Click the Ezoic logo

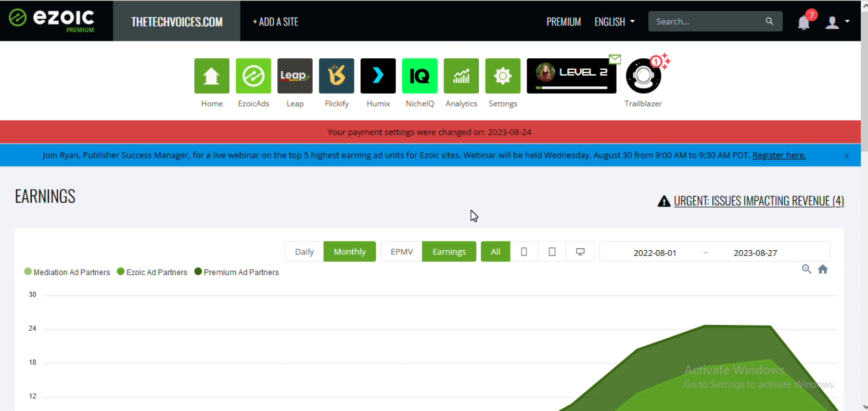pyautogui.click(x=52, y=20)
